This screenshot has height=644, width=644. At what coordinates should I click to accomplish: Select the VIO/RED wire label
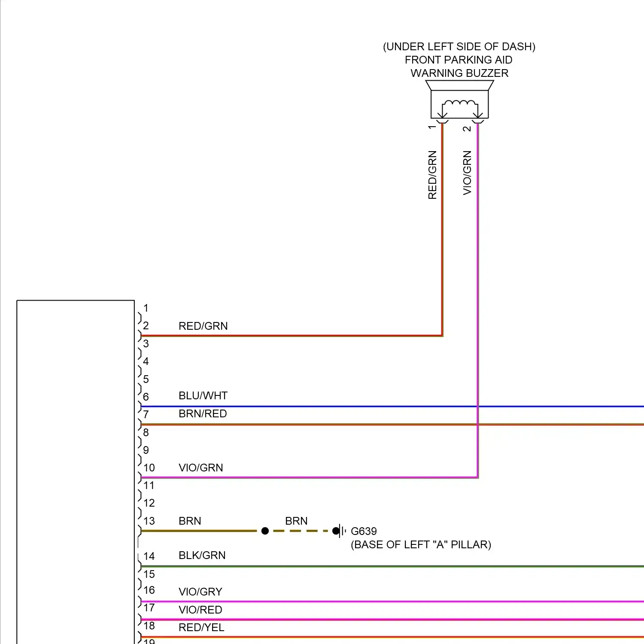[x=200, y=610]
